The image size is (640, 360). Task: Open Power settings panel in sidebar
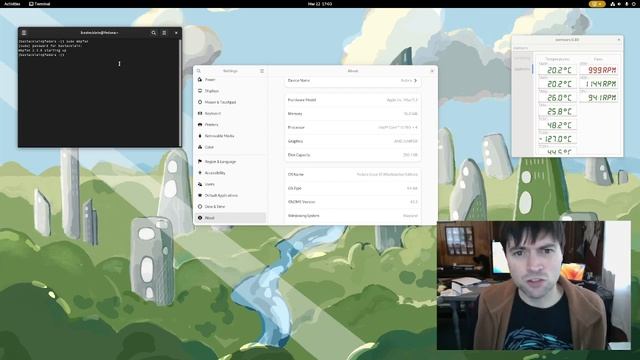(x=230, y=80)
